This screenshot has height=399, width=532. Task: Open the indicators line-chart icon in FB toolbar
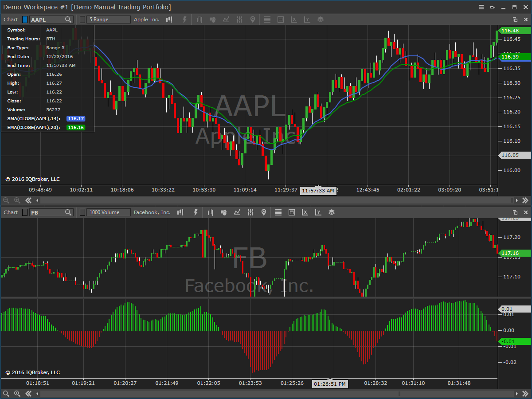pyautogui.click(x=237, y=212)
